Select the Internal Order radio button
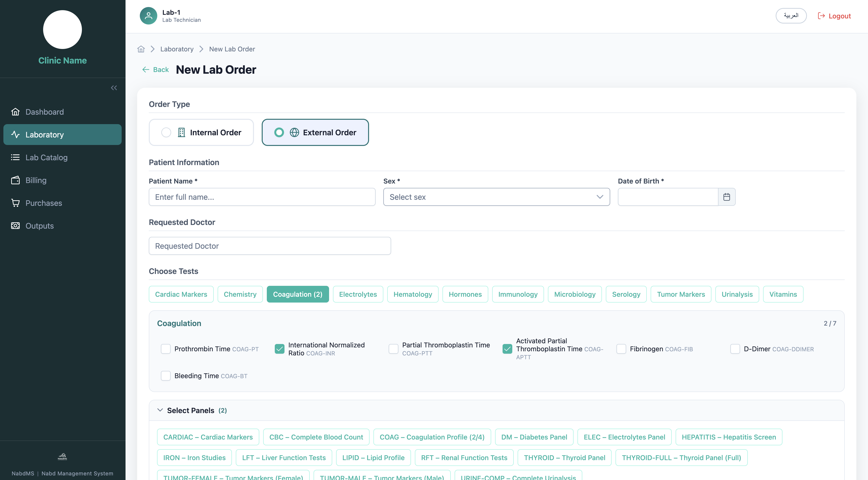The image size is (868, 480). click(166, 132)
